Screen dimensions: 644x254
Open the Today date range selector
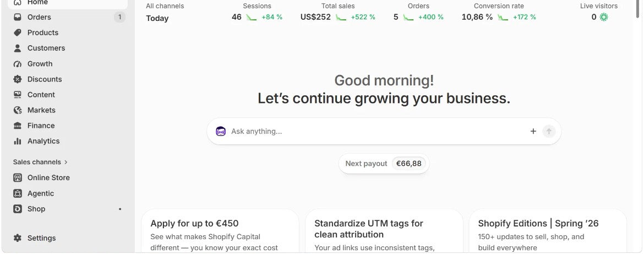pos(157,18)
